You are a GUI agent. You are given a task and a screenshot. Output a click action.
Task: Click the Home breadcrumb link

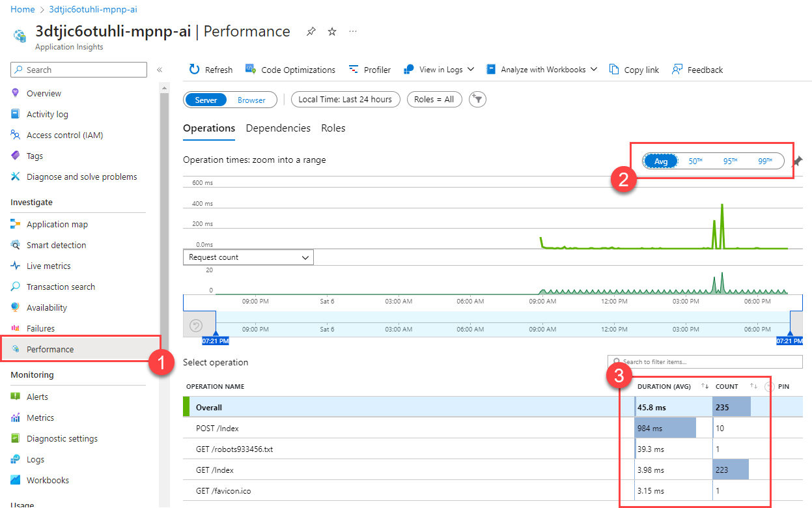tap(22, 10)
